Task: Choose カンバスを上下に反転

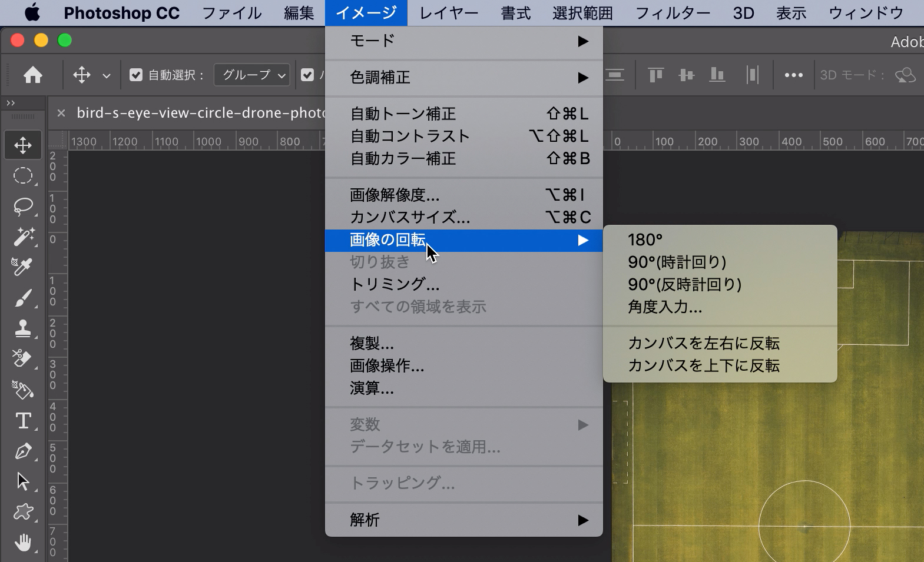Action: pos(720,365)
